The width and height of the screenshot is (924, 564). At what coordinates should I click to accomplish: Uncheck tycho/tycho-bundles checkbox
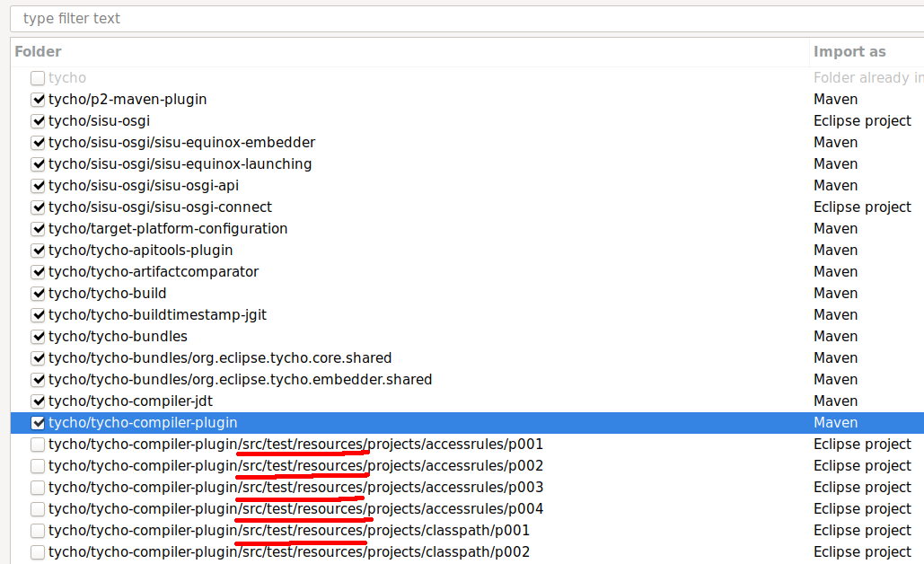[38, 337]
